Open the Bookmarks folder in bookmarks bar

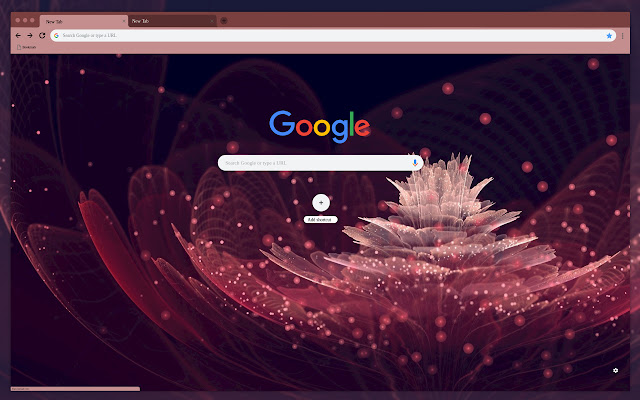click(x=26, y=47)
